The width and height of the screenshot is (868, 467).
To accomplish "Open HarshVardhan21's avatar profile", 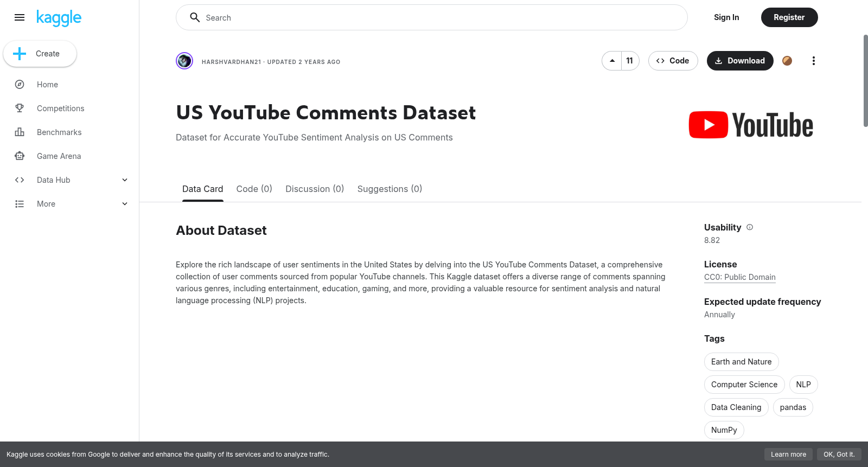I will click(x=184, y=61).
